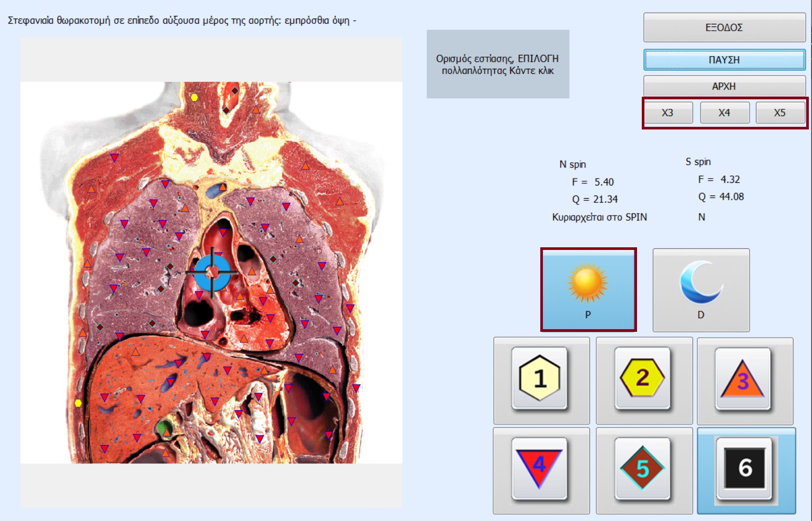Viewport: 812px width, 521px height.
Task: Select X3 magnification
Action: coord(668,113)
